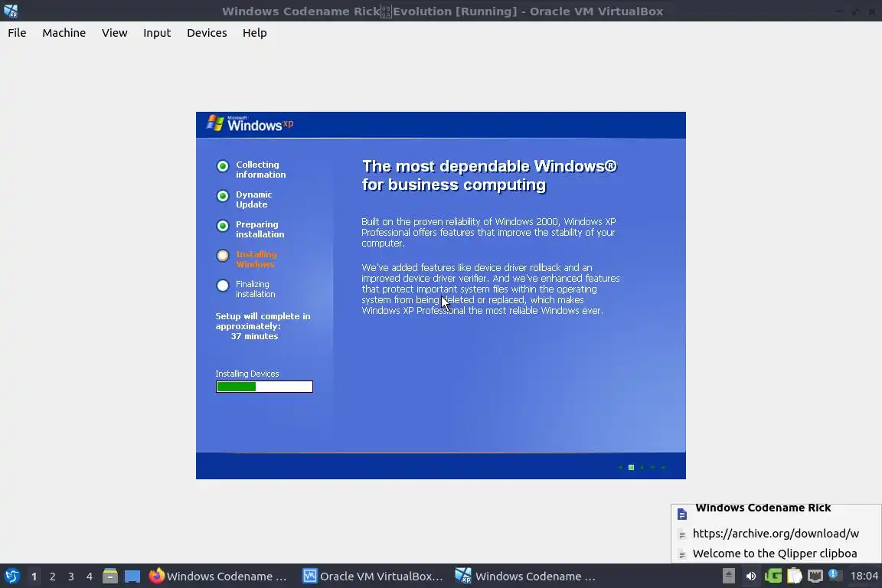Switch to virtual desktop 4
The height and width of the screenshot is (588, 882).
coord(90,577)
